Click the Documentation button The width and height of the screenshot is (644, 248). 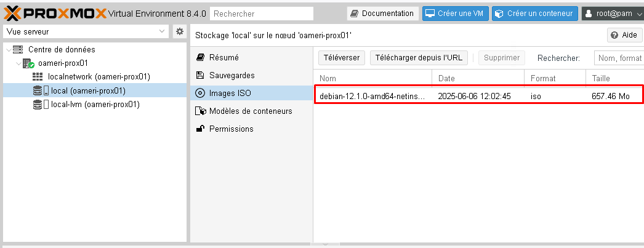pyautogui.click(x=383, y=14)
